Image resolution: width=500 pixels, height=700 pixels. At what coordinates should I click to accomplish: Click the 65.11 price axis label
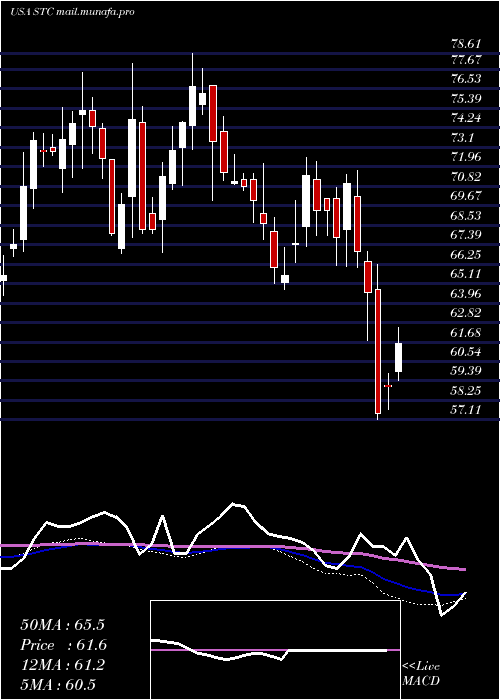tap(466, 274)
